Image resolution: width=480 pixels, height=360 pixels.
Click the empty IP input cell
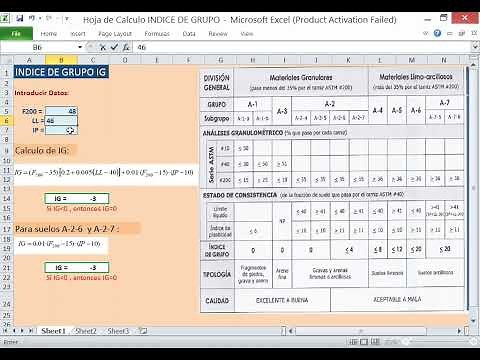pyautogui.click(x=61, y=130)
